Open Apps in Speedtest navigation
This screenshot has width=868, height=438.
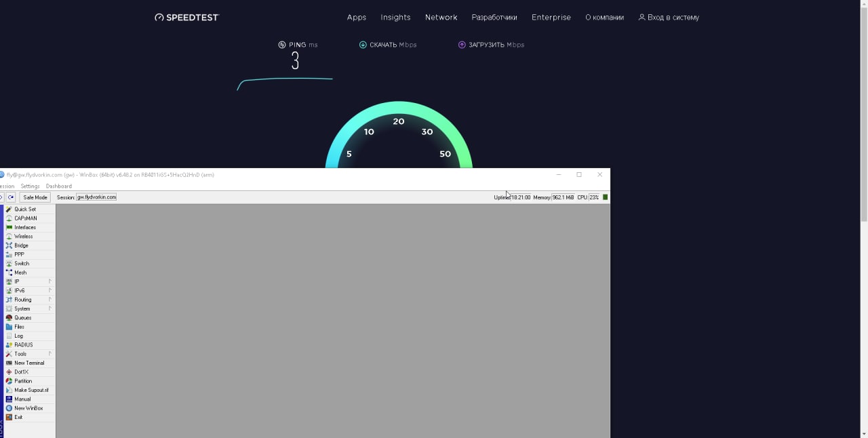357,18
